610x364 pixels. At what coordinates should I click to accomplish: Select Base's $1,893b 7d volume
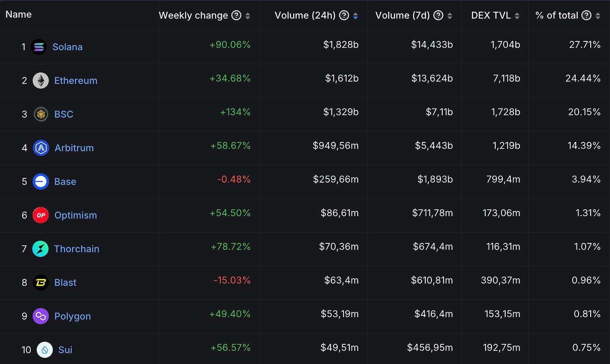pyautogui.click(x=435, y=179)
